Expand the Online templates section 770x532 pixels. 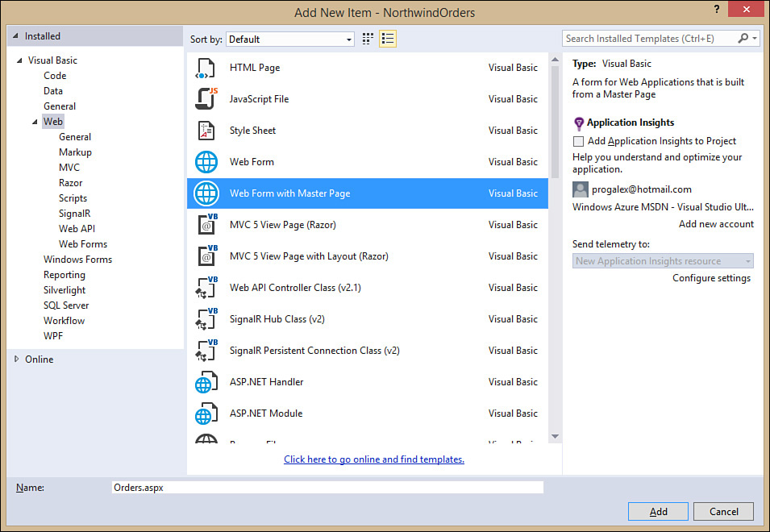click(x=17, y=360)
